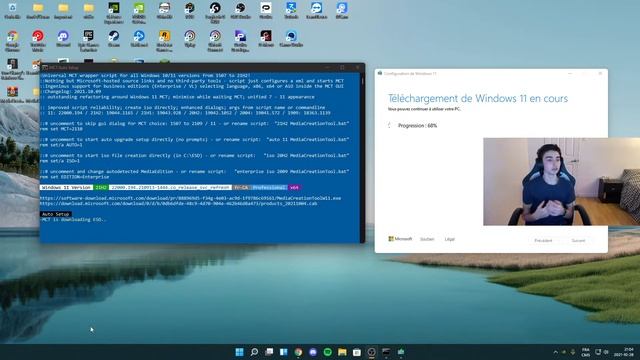
Task: Switch to OBS Studio on the taskbar
Action: coord(371,352)
